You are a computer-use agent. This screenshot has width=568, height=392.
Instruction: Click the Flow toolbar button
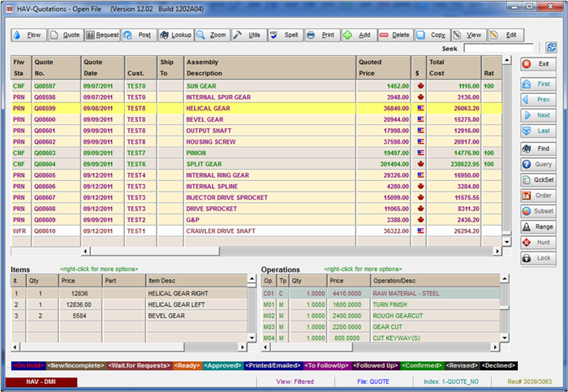(28, 35)
